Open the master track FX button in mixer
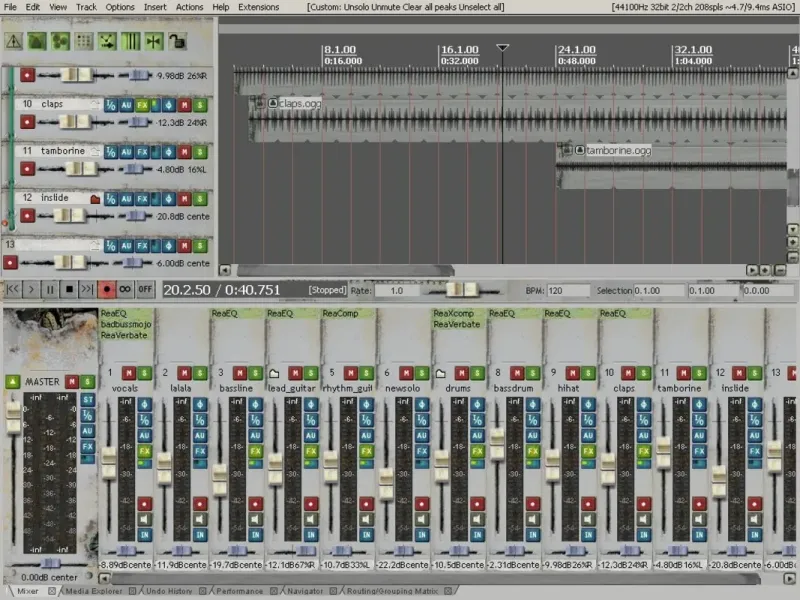This screenshot has width=800, height=600. click(x=88, y=446)
